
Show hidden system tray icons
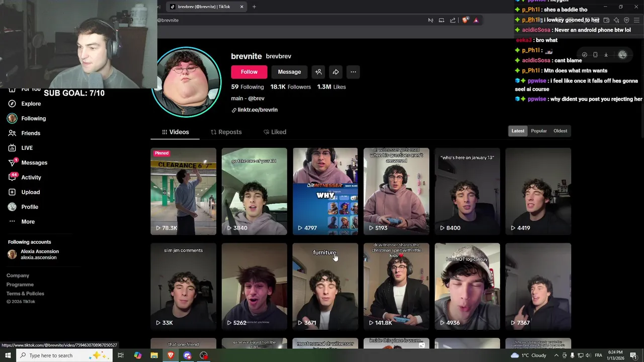click(x=556, y=355)
